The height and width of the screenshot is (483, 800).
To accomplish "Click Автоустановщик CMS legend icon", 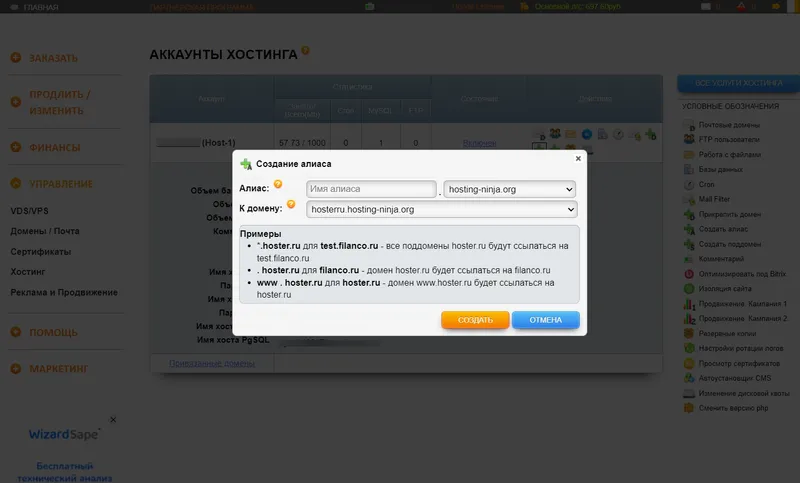I will [x=689, y=378].
